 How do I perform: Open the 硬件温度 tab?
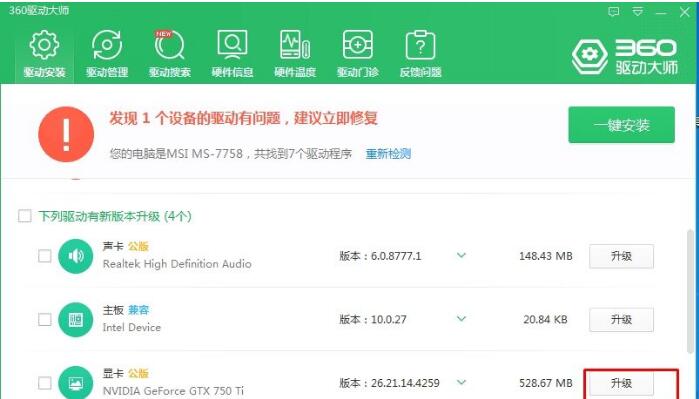coord(295,54)
